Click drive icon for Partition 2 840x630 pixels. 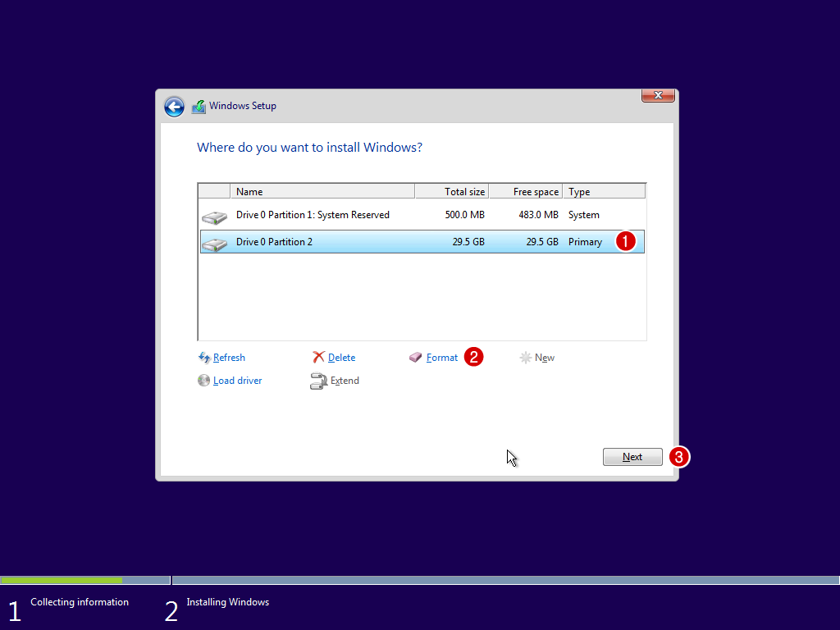(214, 244)
